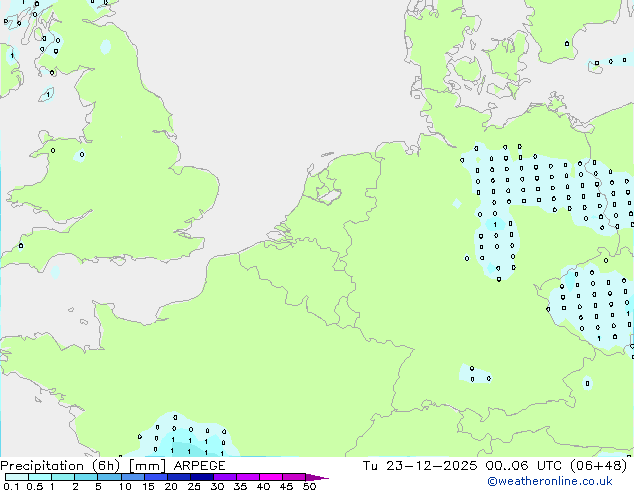Image resolution: width=634 pixels, height=490 pixels.
Task: Click the '00..06 UTC' time range text
Action: point(524,466)
